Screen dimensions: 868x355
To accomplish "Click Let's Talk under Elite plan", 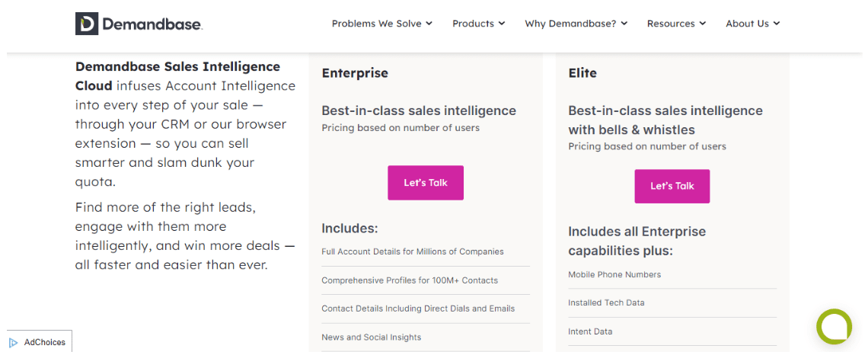I will [x=672, y=186].
